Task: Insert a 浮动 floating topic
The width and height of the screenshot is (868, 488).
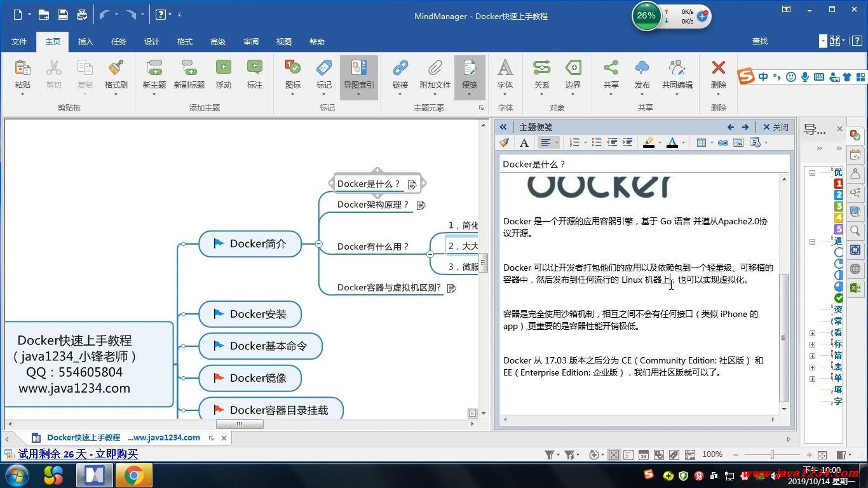Action: pos(223,67)
